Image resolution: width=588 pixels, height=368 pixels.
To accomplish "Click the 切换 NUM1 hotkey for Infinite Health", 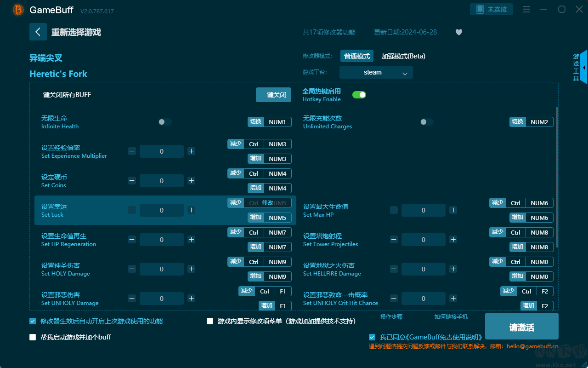I will click(x=270, y=122).
